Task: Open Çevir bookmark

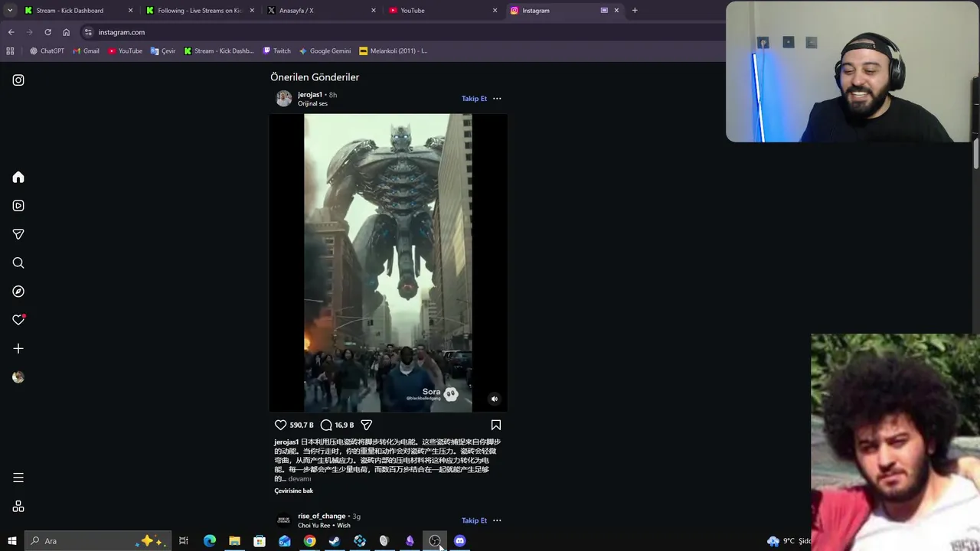Action: [x=162, y=51]
